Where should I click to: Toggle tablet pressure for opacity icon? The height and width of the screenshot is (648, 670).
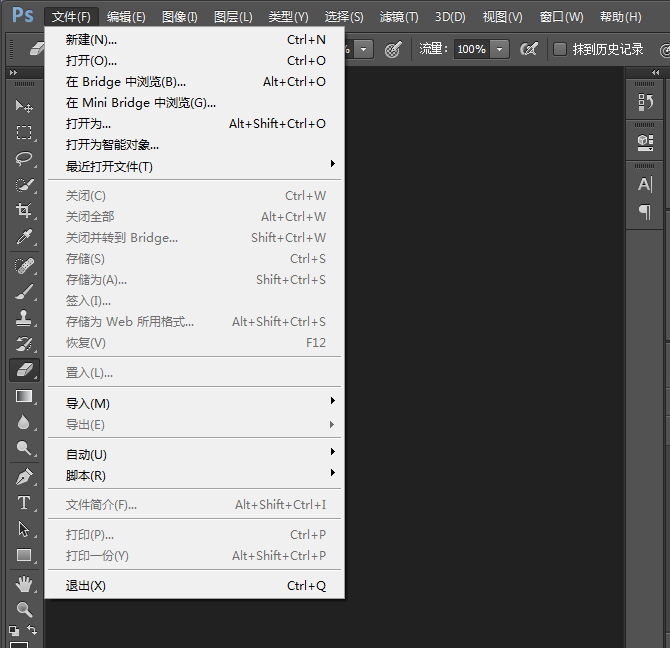click(393, 49)
